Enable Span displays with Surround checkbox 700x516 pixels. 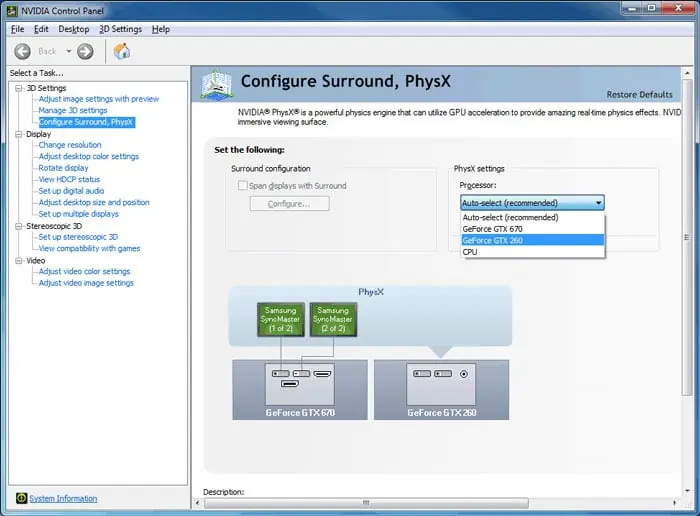pos(242,186)
